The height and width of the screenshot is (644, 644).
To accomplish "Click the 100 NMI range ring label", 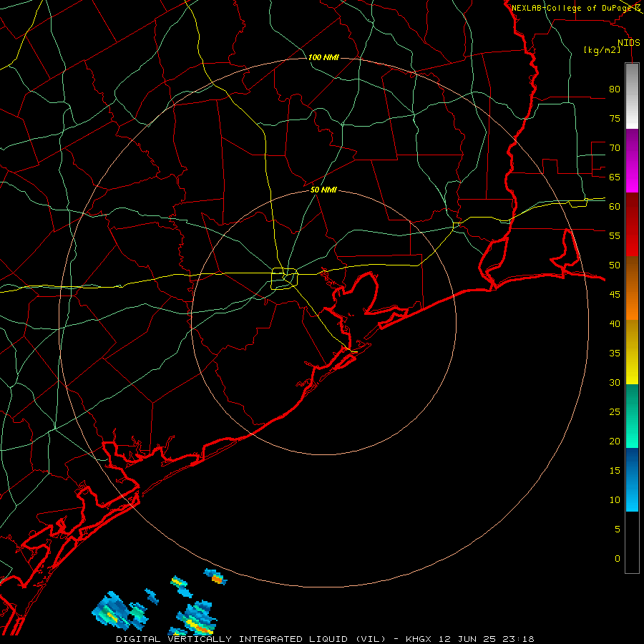I will click(323, 57).
